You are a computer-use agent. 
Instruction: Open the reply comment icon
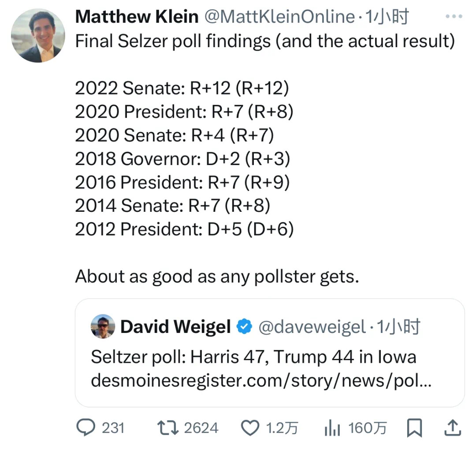pos(86,427)
